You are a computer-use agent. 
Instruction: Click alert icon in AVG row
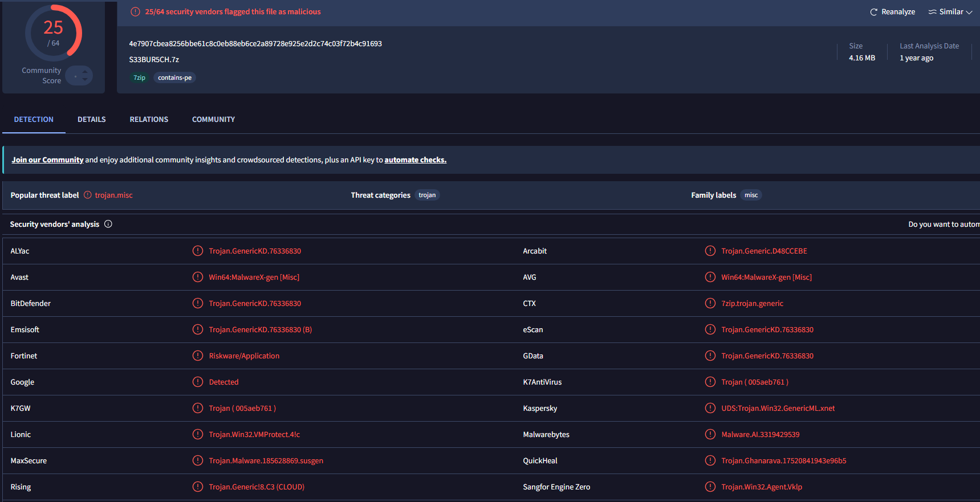pyautogui.click(x=710, y=277)
